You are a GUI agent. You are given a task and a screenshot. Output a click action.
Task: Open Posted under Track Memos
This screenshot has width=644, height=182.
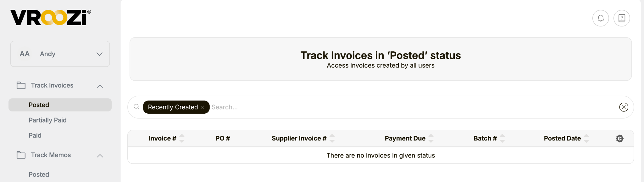click(x=39, y=174)
